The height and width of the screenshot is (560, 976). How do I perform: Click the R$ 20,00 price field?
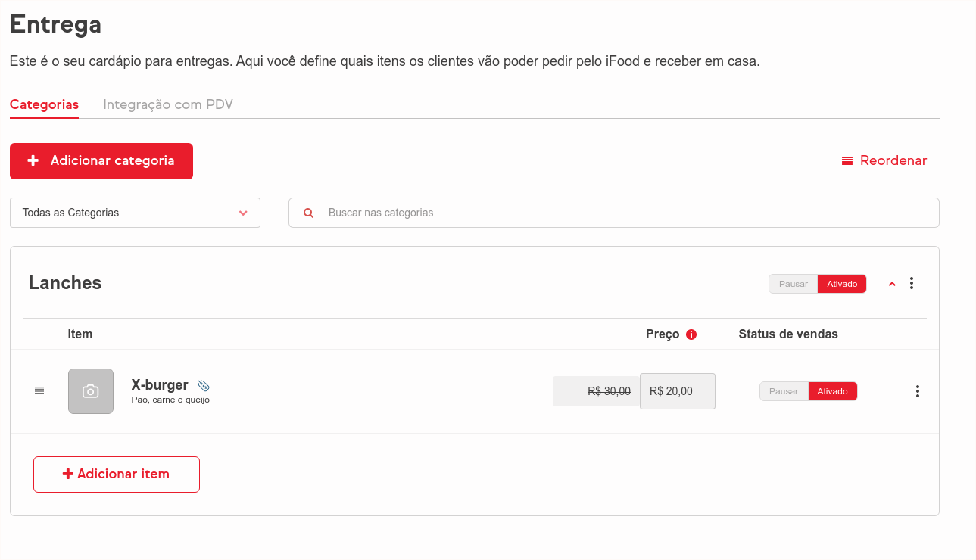tap(678, 391)
